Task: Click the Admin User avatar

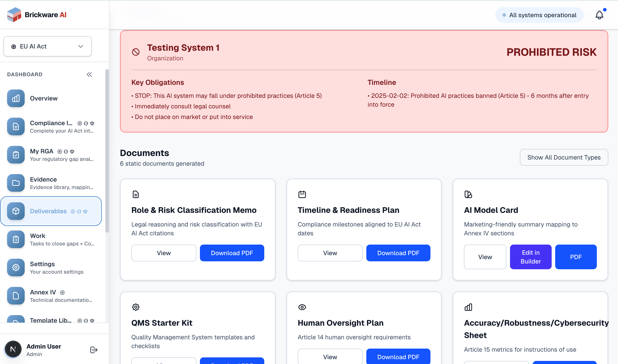Action: [13, 349]
